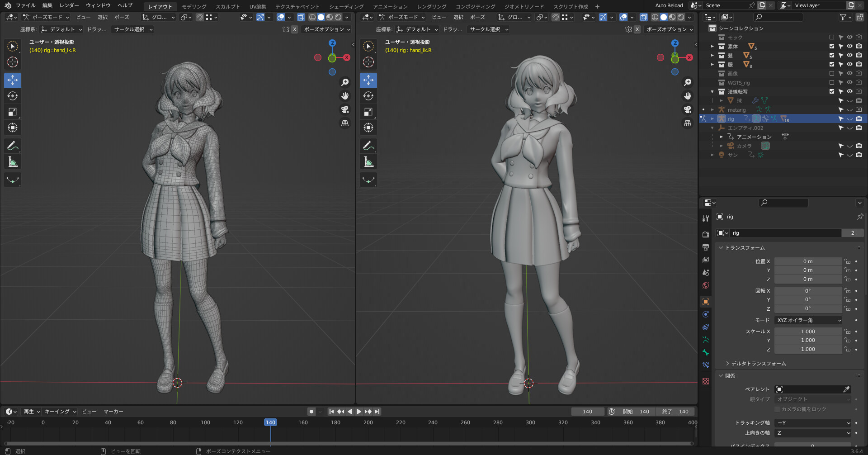This screenshot has height=455, width=868.
Task: Open the レンダー menu
Action: pos(69,5)
